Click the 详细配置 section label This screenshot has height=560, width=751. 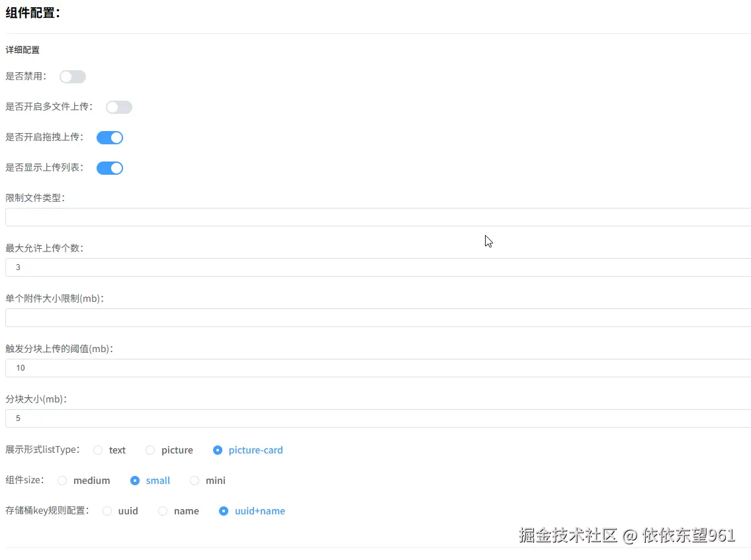[x=22, y=50]
